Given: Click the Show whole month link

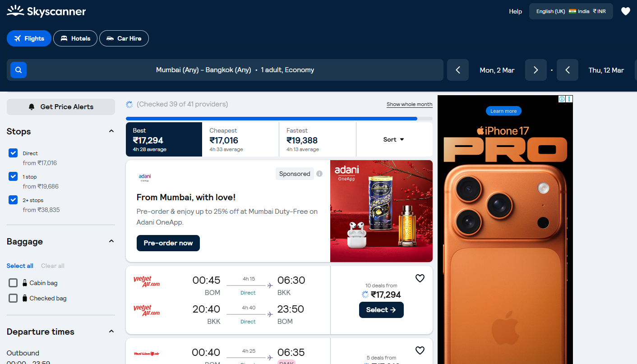Looking at the screenshot, I should pyautogui.click(x=409, y=104).
